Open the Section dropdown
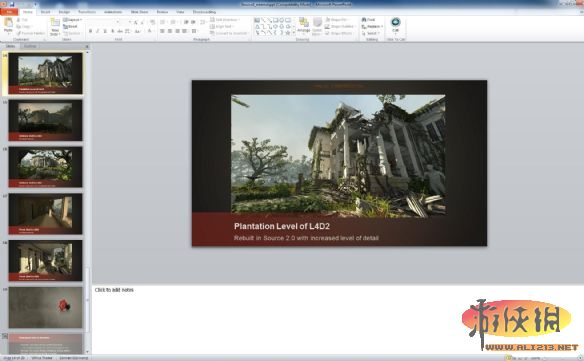Image resolution: width=584 pixels, height=361 pixels. click(72, 33)
